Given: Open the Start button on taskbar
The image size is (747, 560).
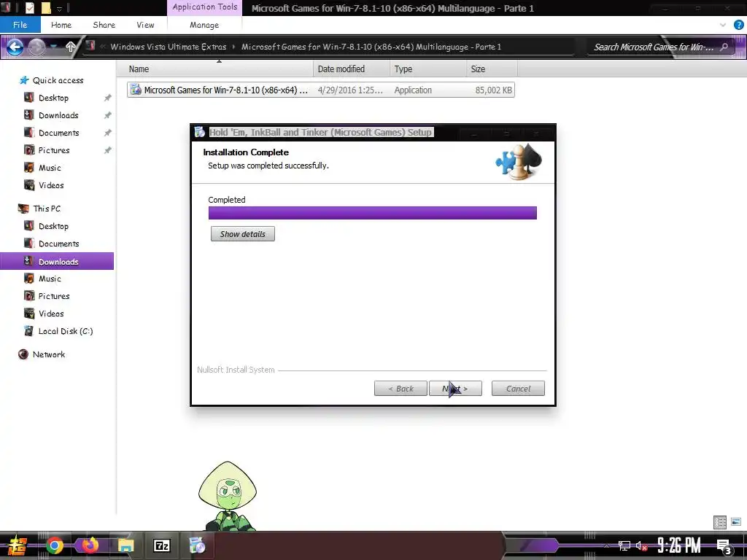Looking at the screenshot, I should [18, 545].
